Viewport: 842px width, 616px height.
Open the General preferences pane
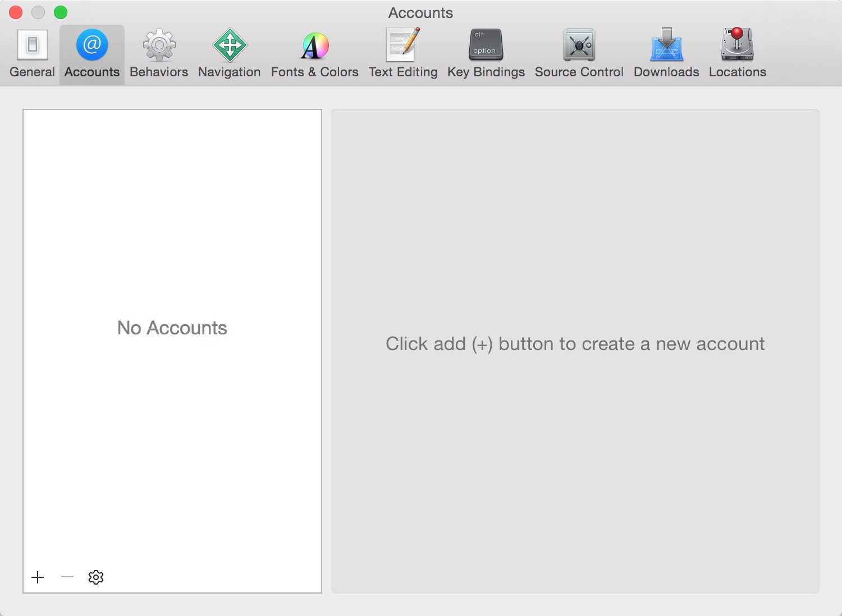pyautogui.click(x=32, y=54)
